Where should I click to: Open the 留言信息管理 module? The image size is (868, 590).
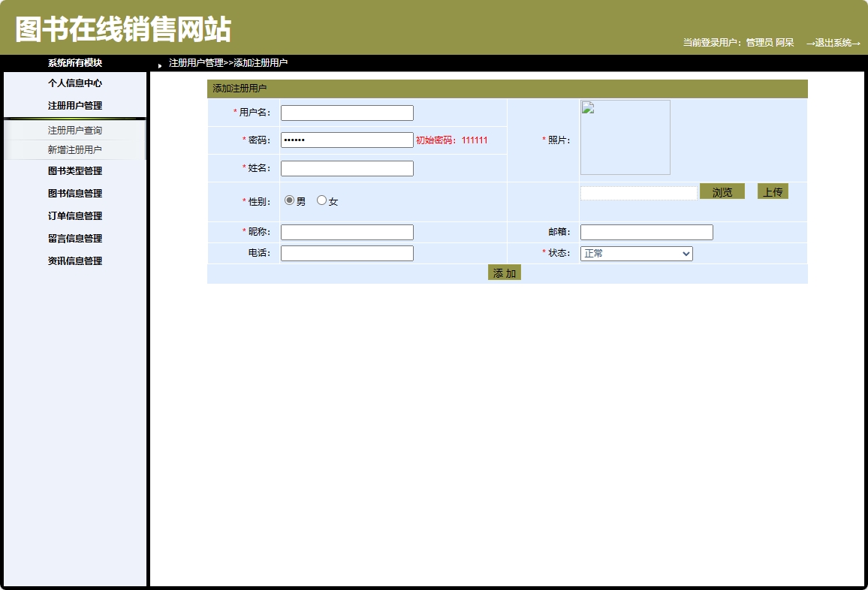(74, 238)
